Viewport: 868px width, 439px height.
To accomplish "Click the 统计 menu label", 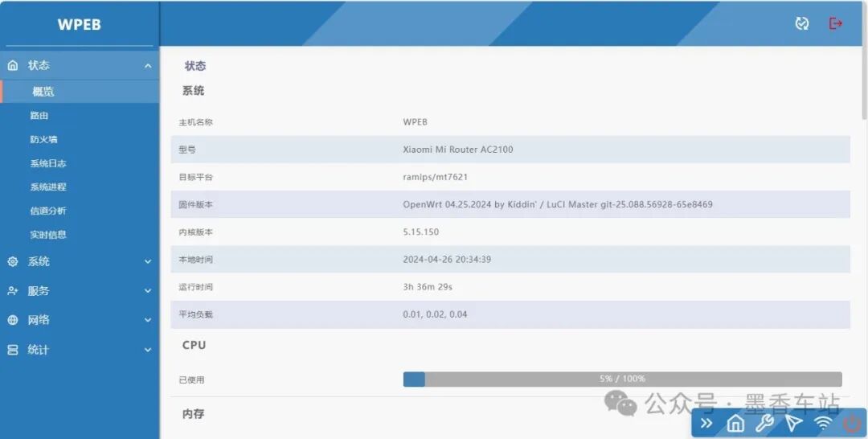I will tap(39, 350).
